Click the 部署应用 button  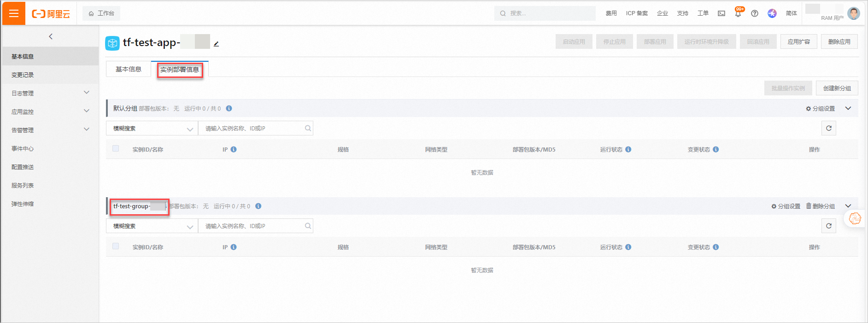pos(655,41)
